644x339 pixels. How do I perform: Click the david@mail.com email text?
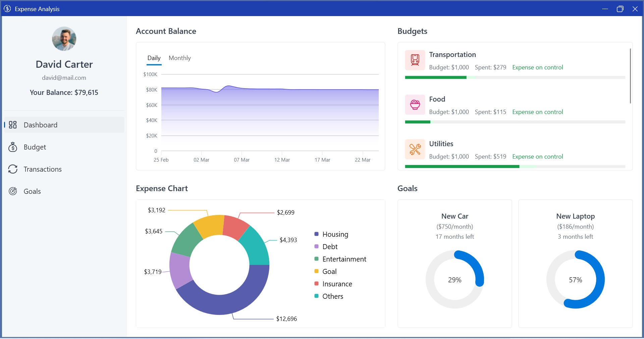pyautogui.click(x=64, y=78)
